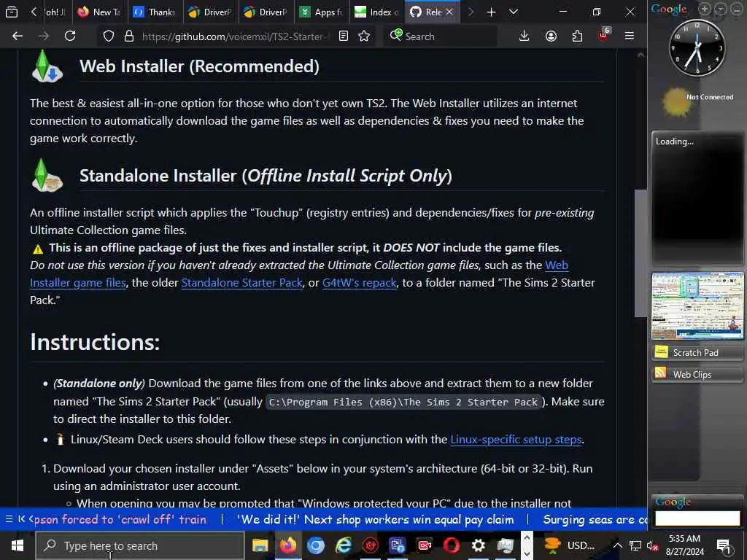Click the Standalone Installer plumbob icon
747x560 pixels.
tap(47, 175)
